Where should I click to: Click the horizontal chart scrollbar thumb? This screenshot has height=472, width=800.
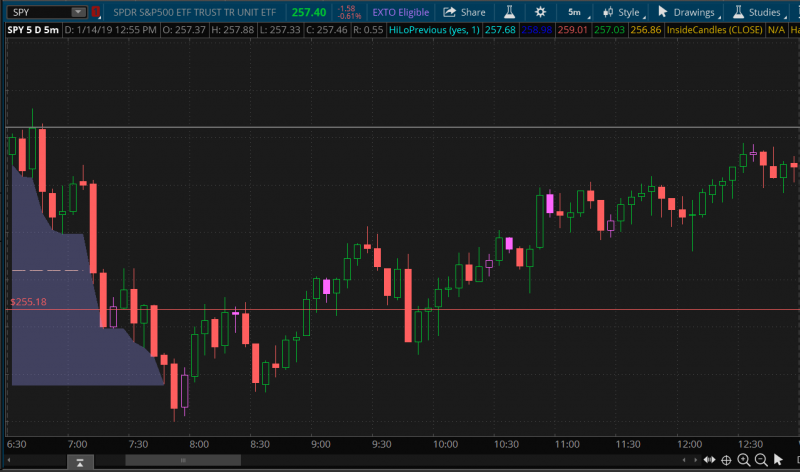point(182,461)
